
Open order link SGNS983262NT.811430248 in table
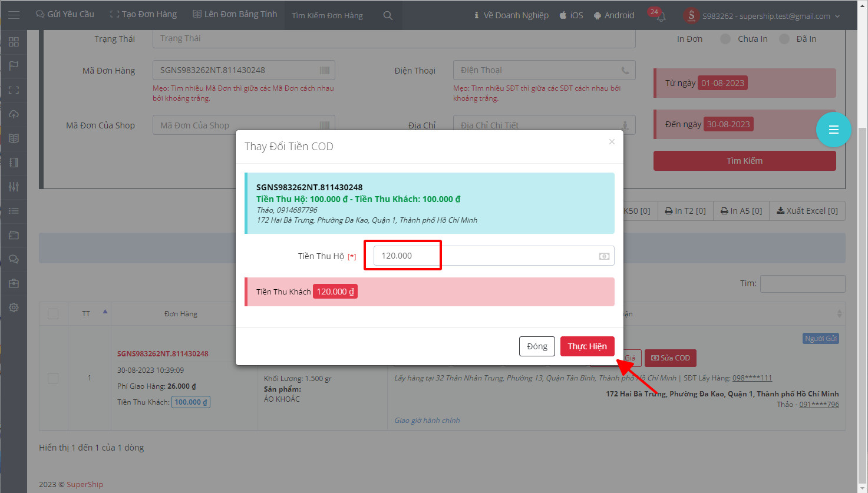[163, 354]
